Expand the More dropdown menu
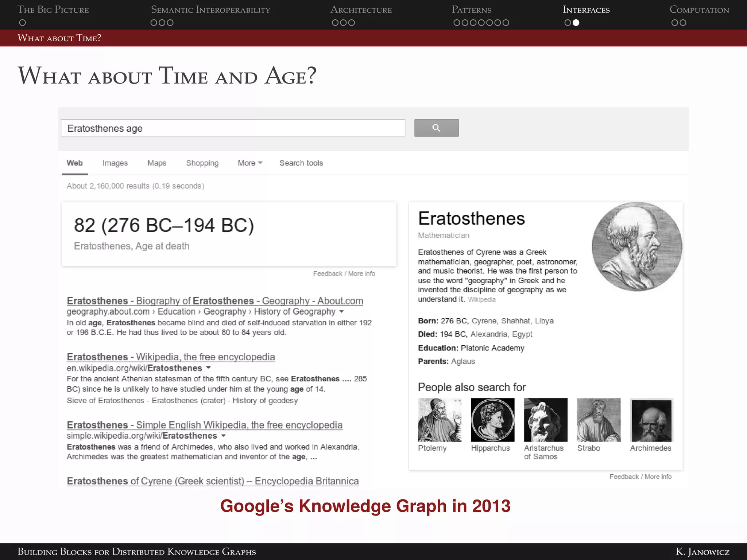This screenshot has height=560, width=747. point(250,163)
